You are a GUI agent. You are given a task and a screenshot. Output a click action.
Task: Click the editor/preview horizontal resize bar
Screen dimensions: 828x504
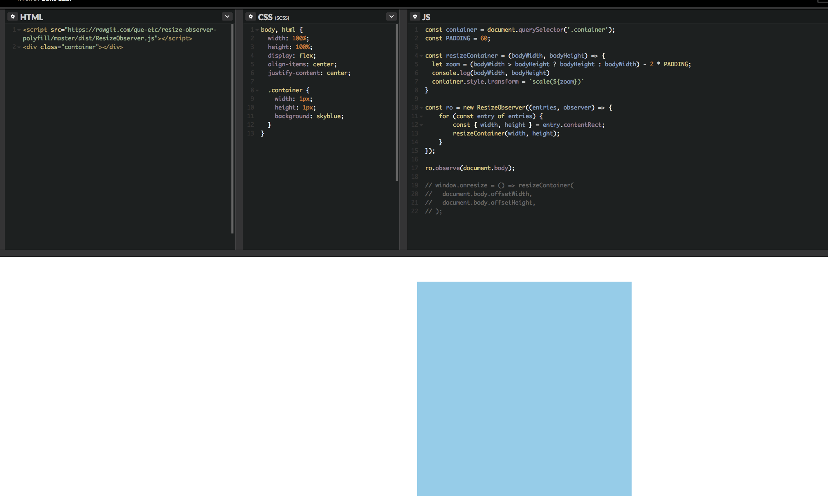point(414,253)
